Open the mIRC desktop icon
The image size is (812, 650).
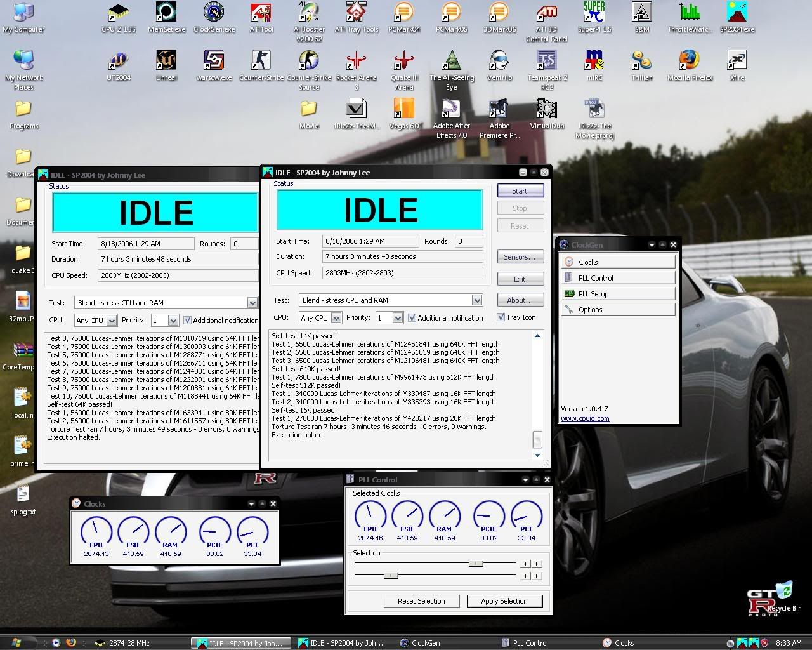(x=594, y=66)
